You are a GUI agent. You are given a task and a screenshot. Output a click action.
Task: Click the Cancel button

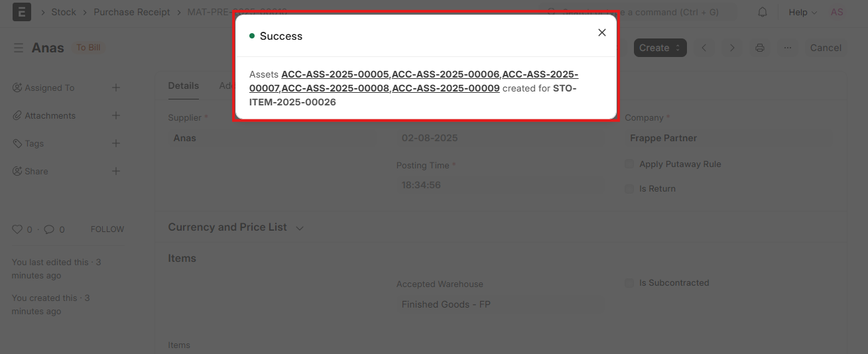coord(826,48)
